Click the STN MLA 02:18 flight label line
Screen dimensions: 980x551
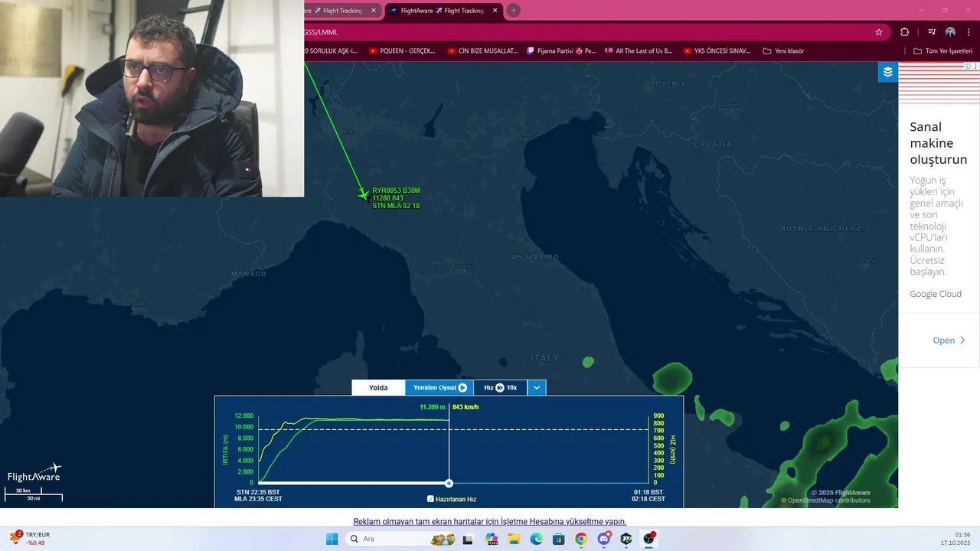pos(396,206)
